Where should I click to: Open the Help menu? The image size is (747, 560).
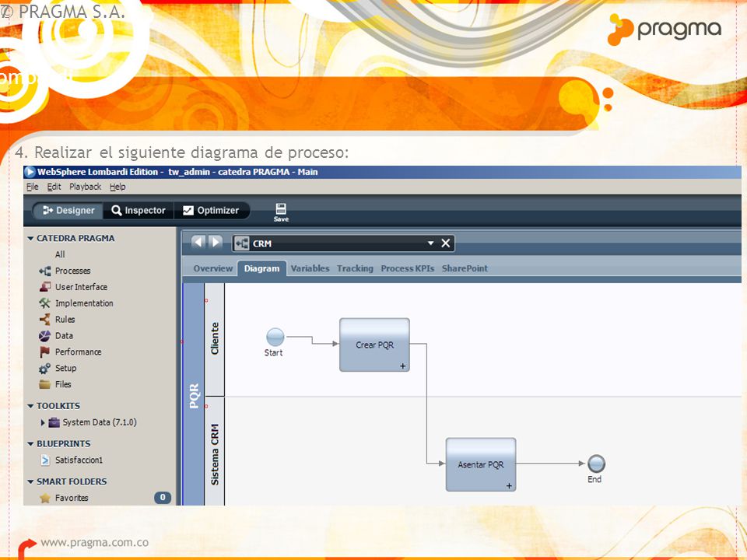[x=117, y=187]
